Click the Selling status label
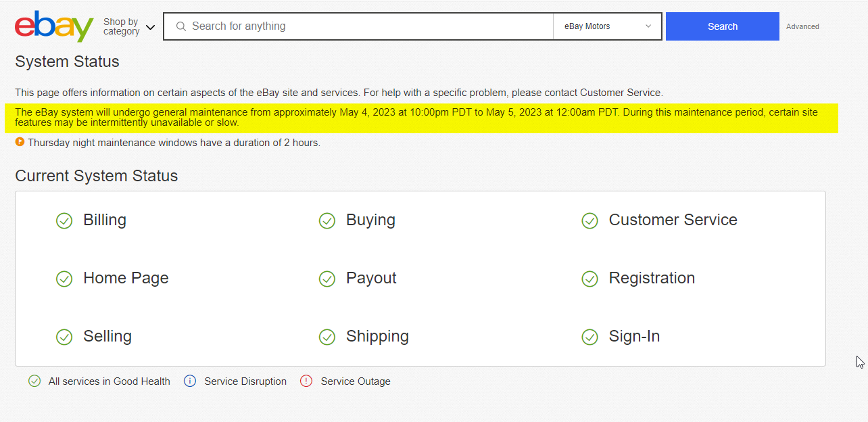The height and width of the screenshot is (422, 868). point(107,337)
